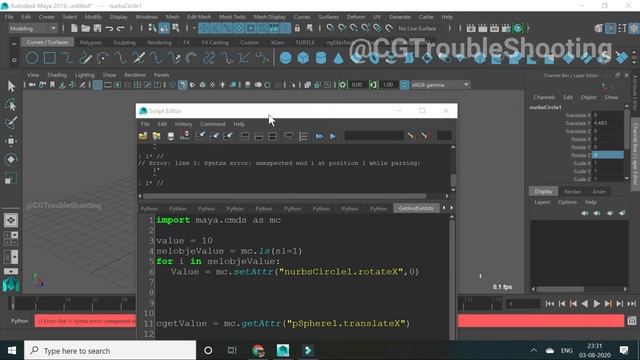Select the NURBS Square shelf tool
Image resolution: width=640 pixels, height=360 pixels.
pos(50,58)
